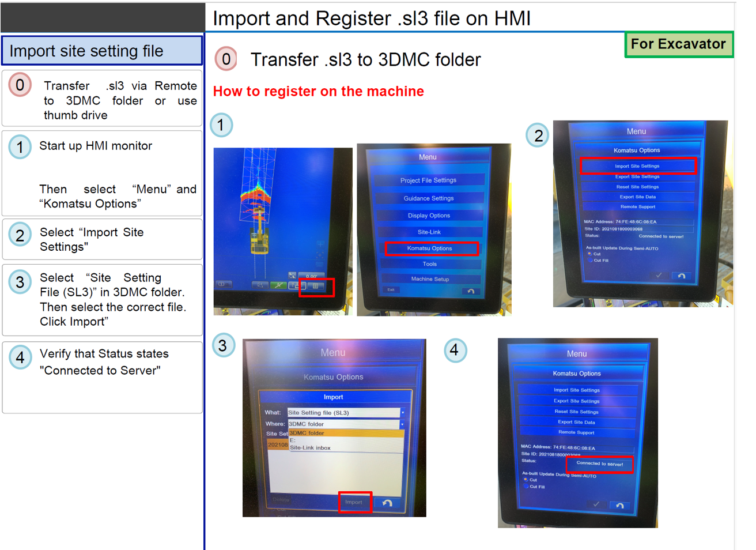Tap the Import button in Import dialog
The image size is (756, 550).
(x=354, y=502)
